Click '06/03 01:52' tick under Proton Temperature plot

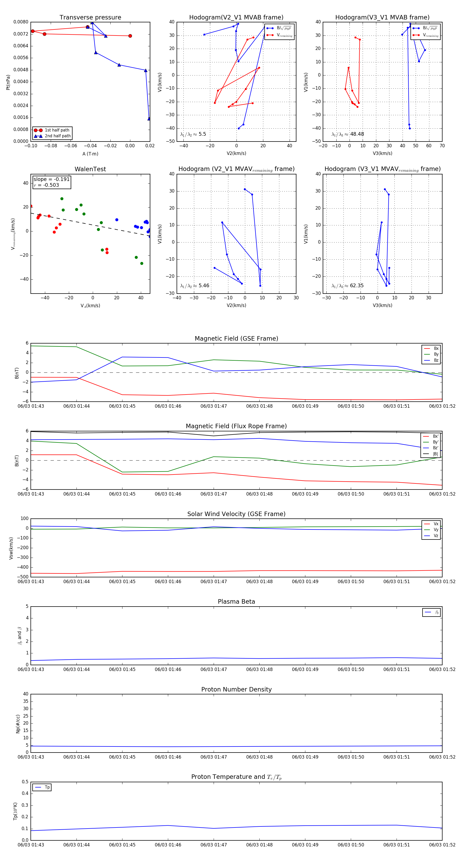(x=442, y=845)
